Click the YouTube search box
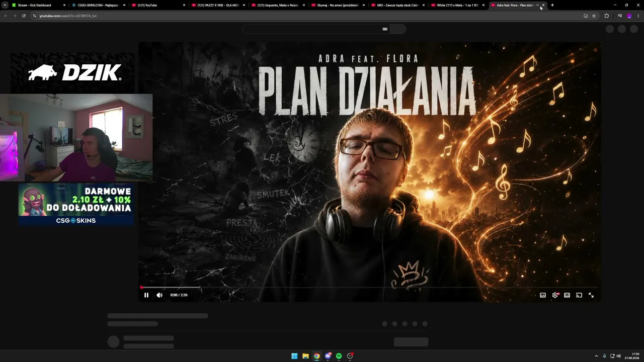Screen dimensions: 644x362 (x=316, y=29)
